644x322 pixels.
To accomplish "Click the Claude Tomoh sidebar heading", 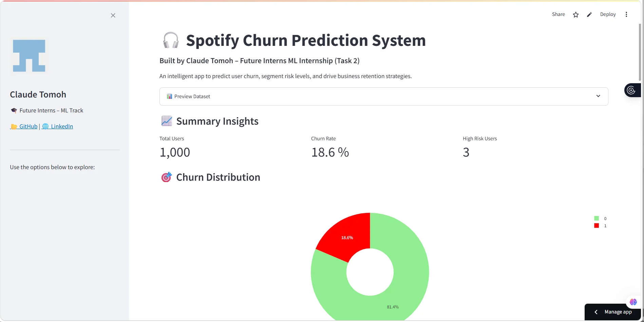I will coord(38,94).
